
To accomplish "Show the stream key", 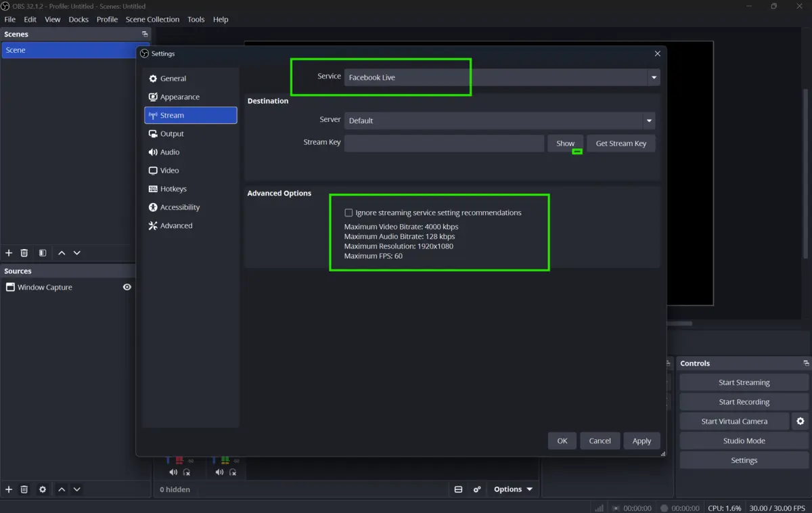I will [x=565, y=143].
